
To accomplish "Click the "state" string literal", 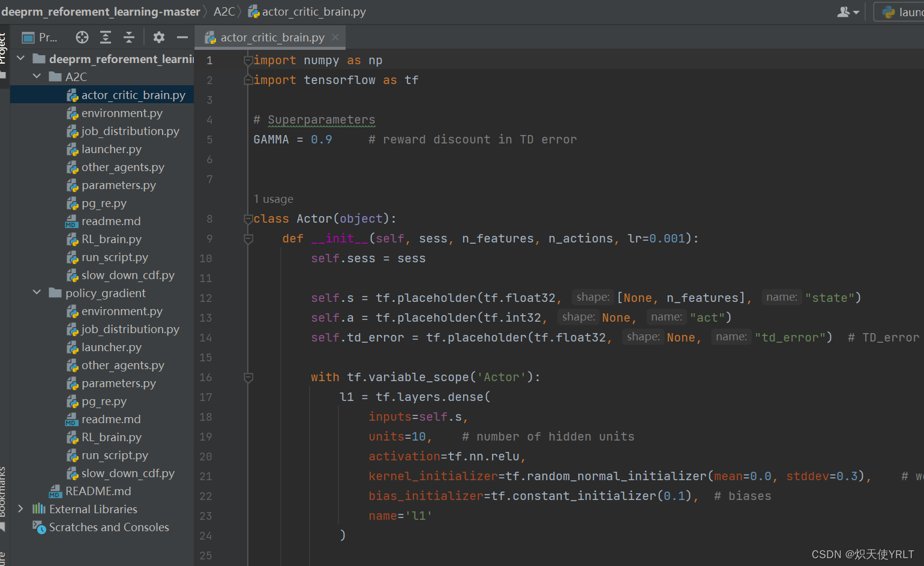I will tap(830, 298).
